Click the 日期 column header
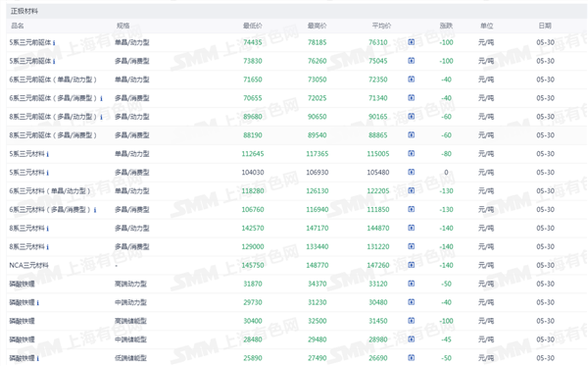Image resolution: width=588 pixels, height=366 pixels. point(545,26)
